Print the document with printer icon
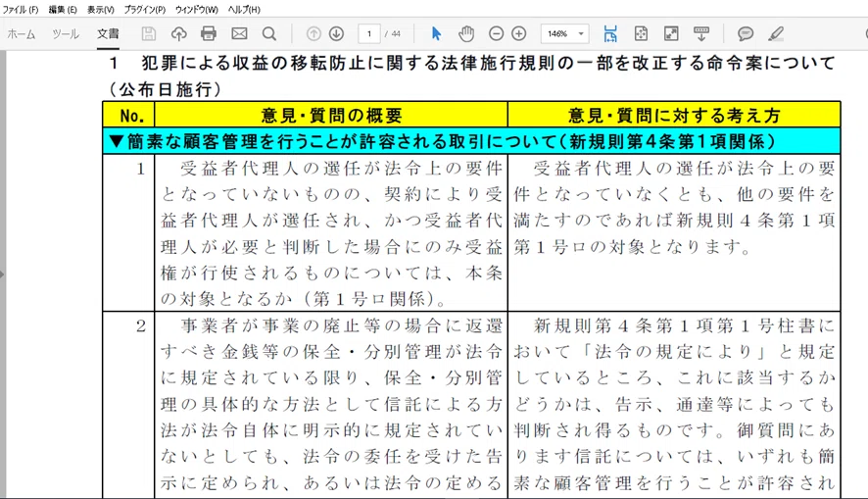 click(x=209, y=34)
